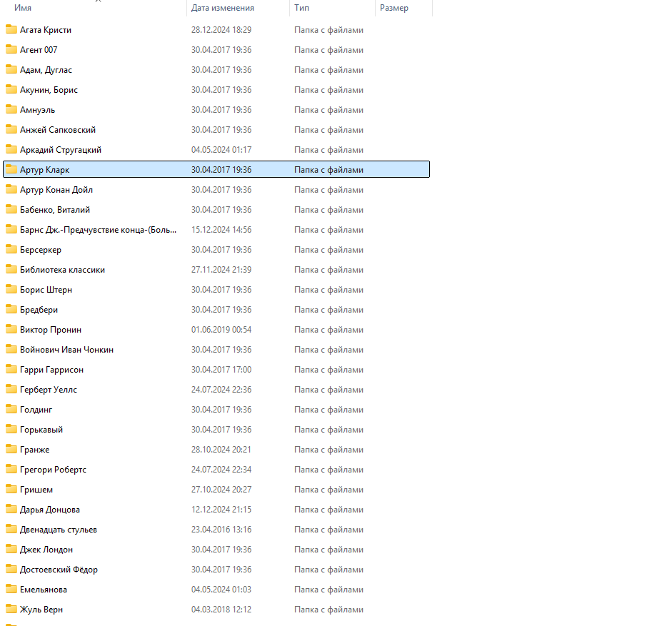672x626 pixels.
Task: Click Папка с файлами in the Амнуэль row
Action: pos(329,110)
